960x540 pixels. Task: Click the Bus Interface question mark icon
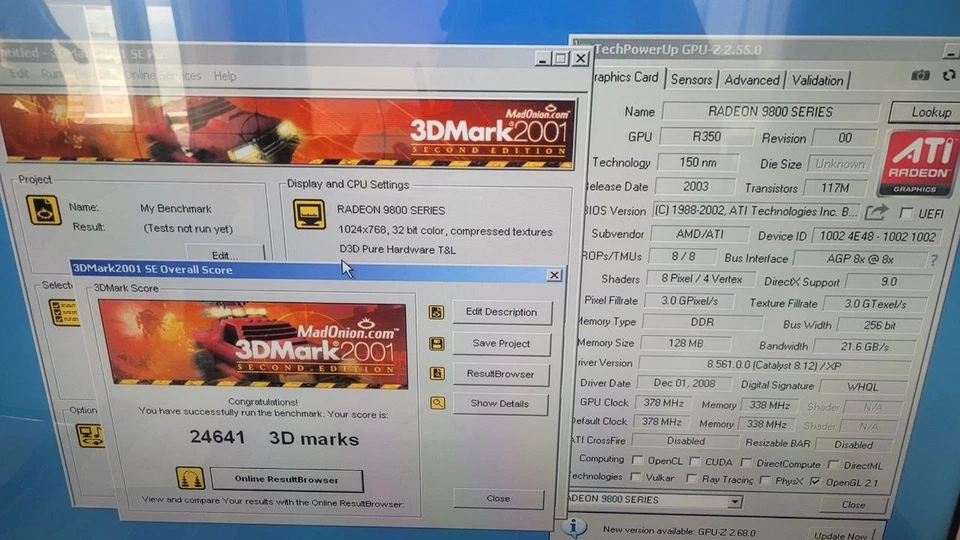tap(934, 260)
